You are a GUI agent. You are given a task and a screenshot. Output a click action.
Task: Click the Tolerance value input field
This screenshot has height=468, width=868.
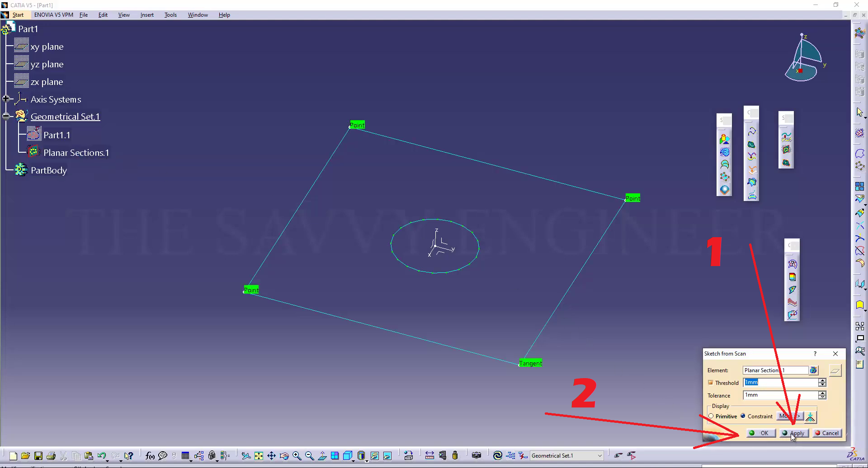[780, 395]
